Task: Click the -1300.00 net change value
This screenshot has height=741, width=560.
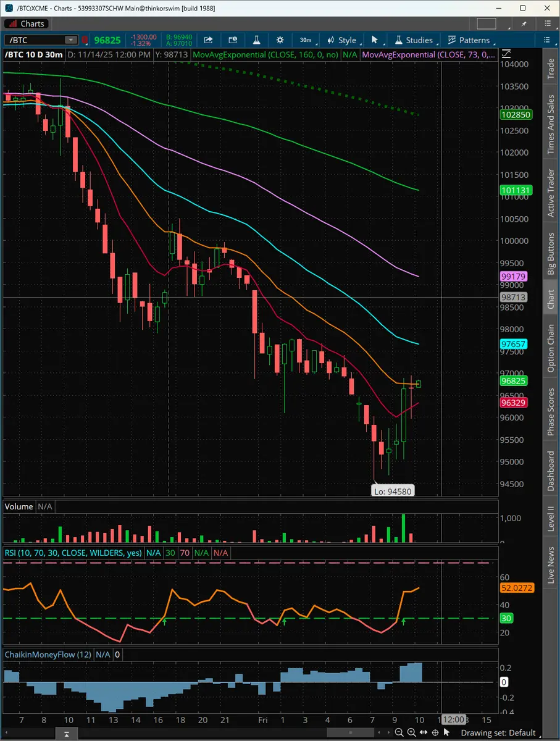Action: click(143, 37)
